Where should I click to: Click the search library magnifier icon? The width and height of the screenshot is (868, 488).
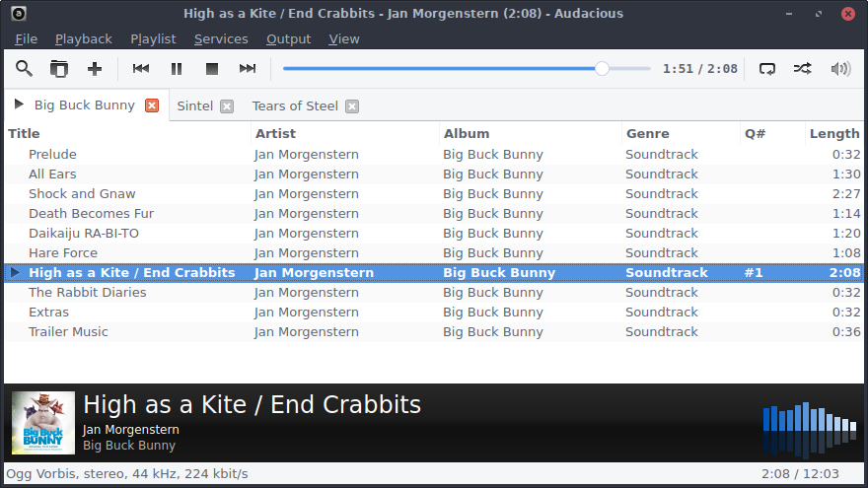click(24, 69)
